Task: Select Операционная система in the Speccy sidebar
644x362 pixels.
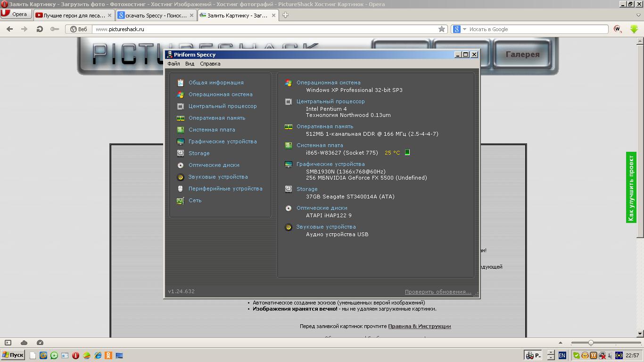Action: [x=220, y=94]
